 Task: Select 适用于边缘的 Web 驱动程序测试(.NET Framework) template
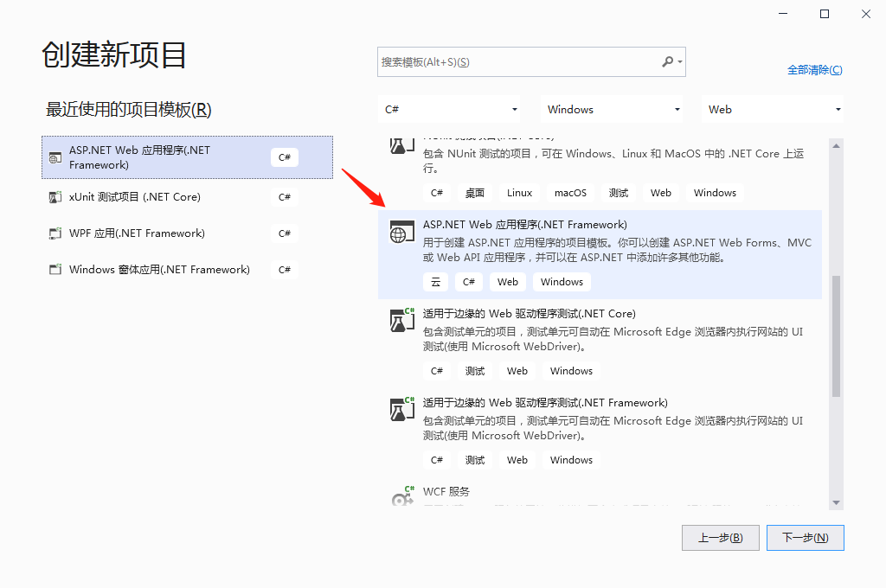[x=600, y=432]
